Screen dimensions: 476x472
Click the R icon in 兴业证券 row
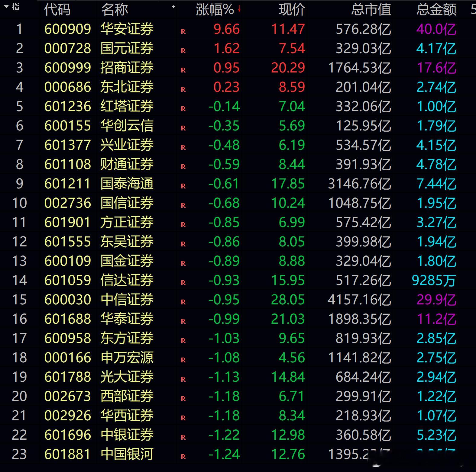(183, 147)
